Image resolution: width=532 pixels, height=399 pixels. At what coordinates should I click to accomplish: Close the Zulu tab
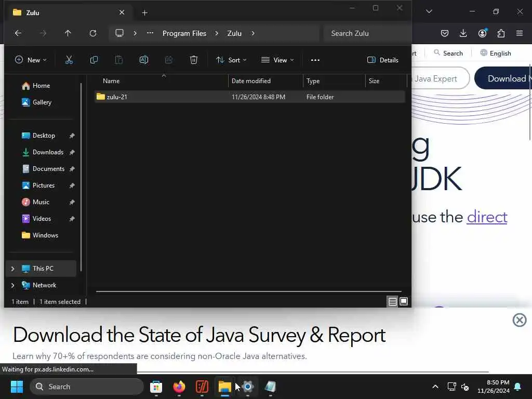coord(122,12)
